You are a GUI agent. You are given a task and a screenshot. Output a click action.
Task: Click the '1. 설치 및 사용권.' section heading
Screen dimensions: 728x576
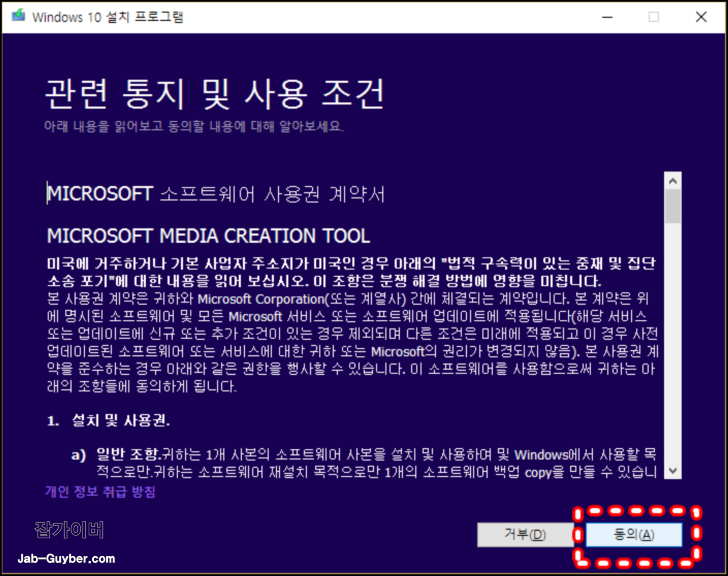pos(108,420)
